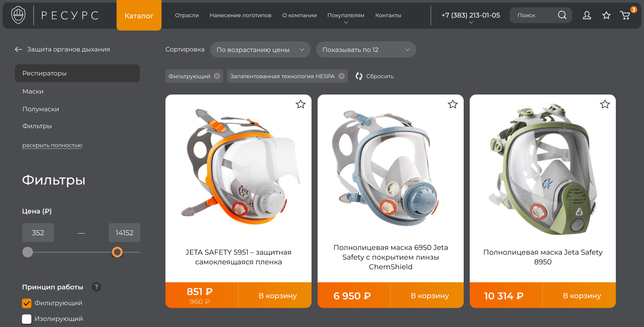Add JETA SAFETY 5951 to favorites

coord(301,104)
